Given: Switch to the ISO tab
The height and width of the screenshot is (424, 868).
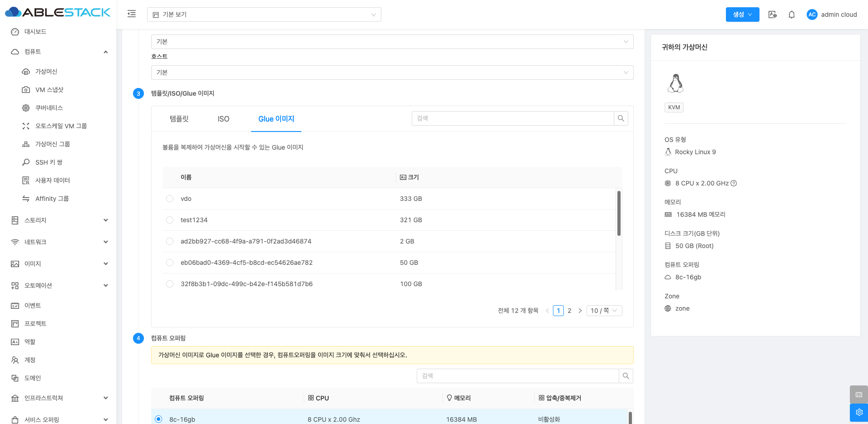Looking at the screenshot, I should 223,119.
